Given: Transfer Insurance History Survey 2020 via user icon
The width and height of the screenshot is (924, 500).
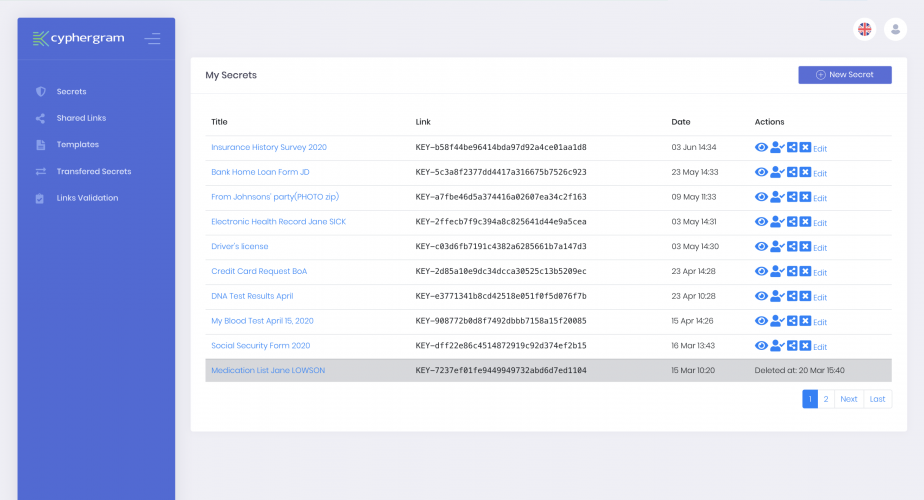Looking at the screenshot, I should (x=777, y=147).
